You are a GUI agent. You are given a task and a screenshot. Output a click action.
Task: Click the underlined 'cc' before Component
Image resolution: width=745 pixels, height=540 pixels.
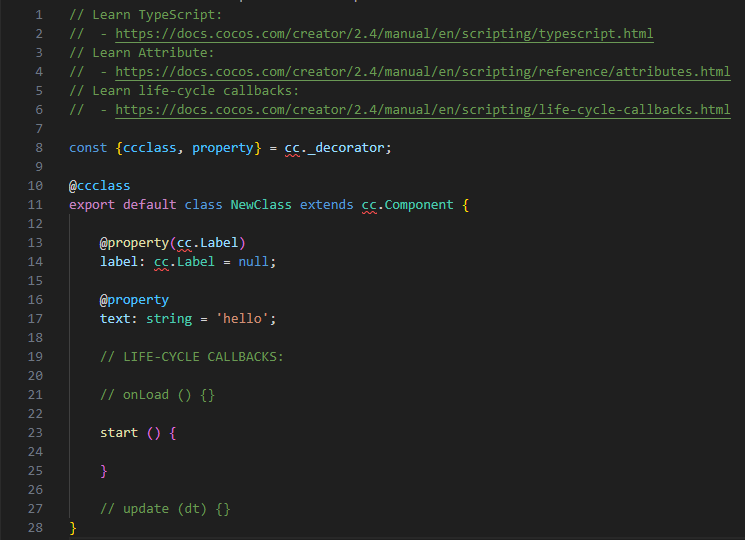[x=369, y=206]
